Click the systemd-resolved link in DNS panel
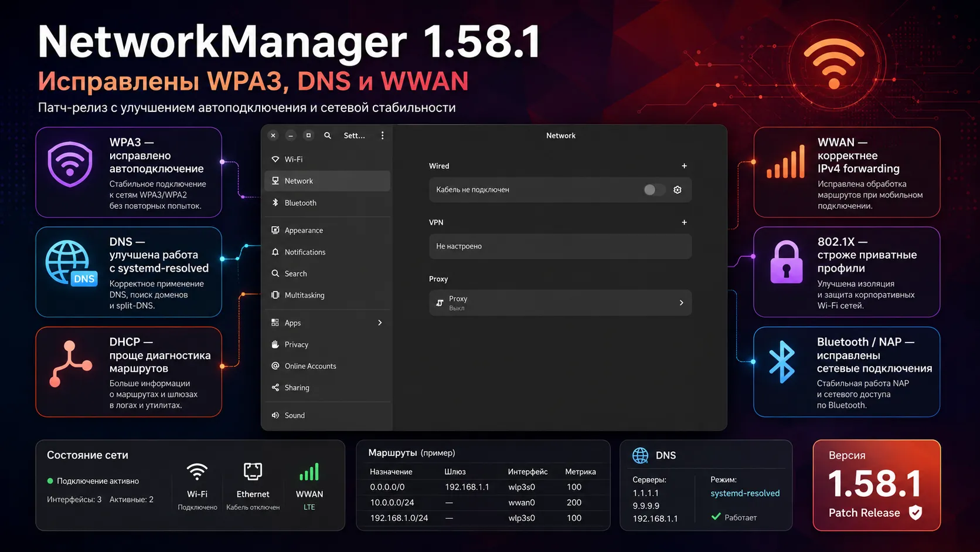The height and width of the screenshot is (552, 980). coord(745,493)
